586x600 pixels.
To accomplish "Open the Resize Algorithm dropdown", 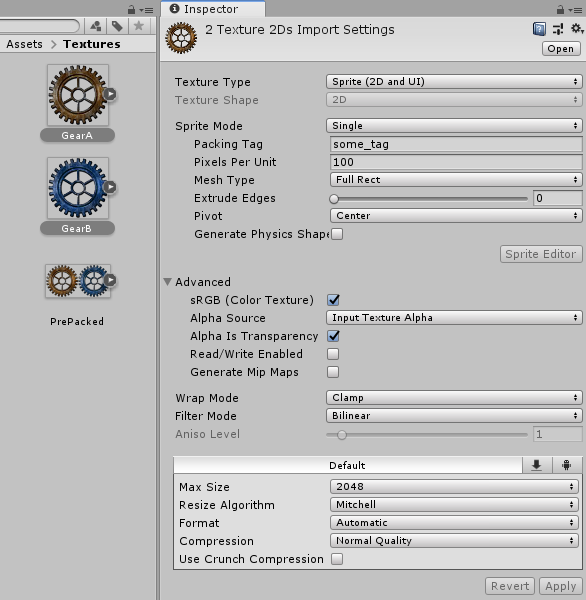I will click(454, 504).
